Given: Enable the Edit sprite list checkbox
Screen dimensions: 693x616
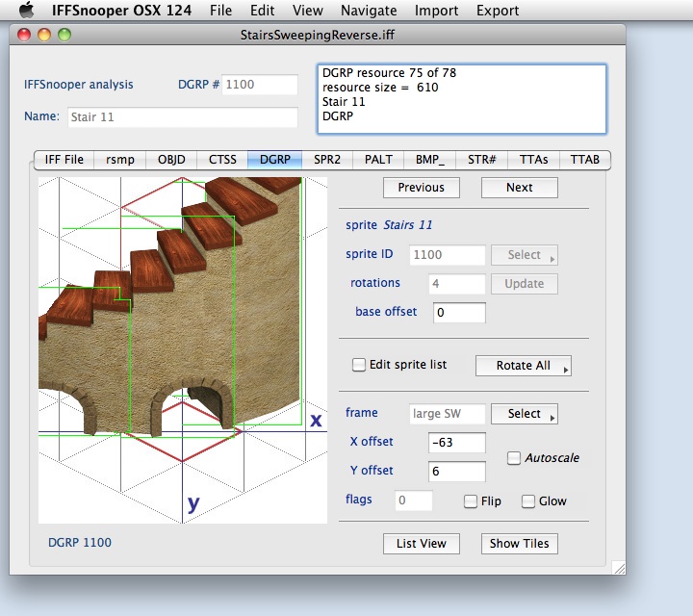Looking at the screenshot, I should [x=359, y=366].
